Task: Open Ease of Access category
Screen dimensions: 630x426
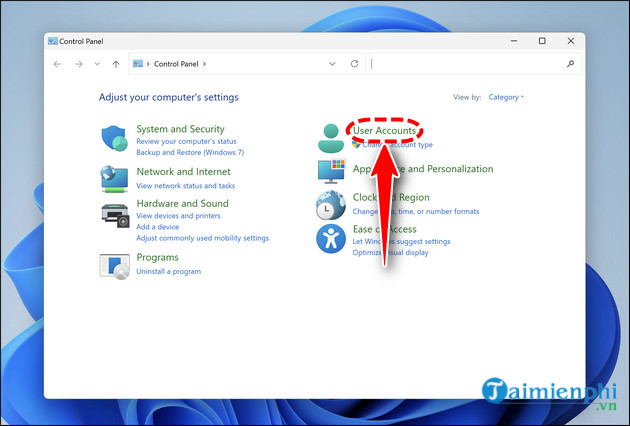Action: pyautogui.click(x=385, y=229)
